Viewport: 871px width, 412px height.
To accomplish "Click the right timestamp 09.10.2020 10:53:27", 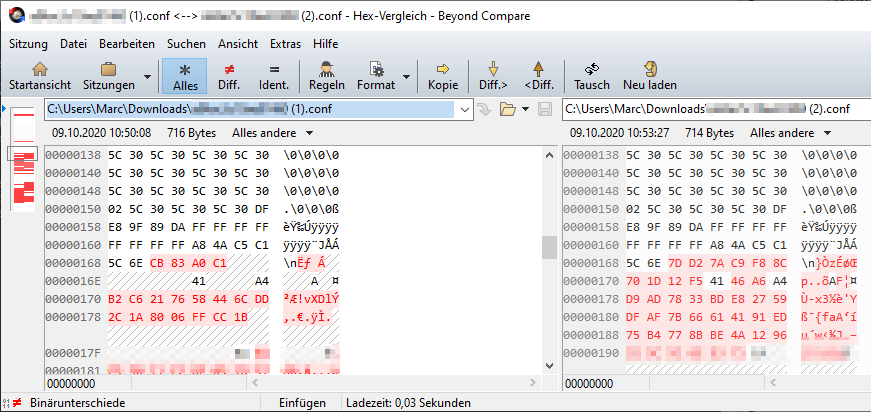I will (x=619, y=133).
